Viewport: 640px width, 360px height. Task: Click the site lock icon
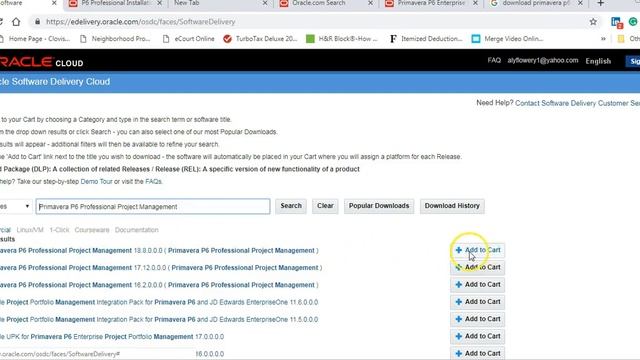37,22
